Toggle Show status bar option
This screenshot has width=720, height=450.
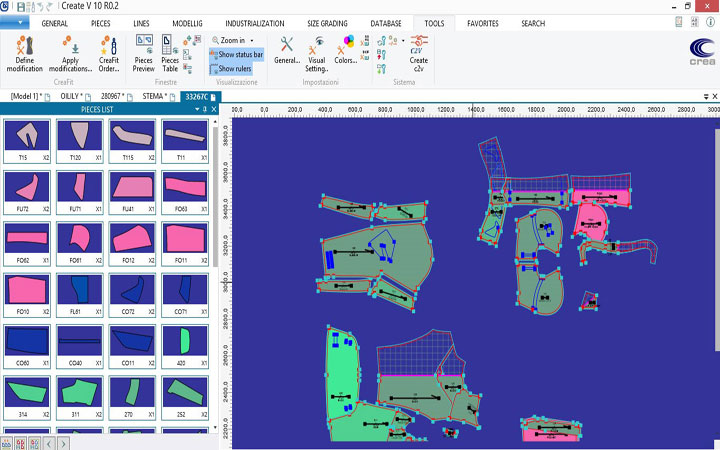[237, 54]
